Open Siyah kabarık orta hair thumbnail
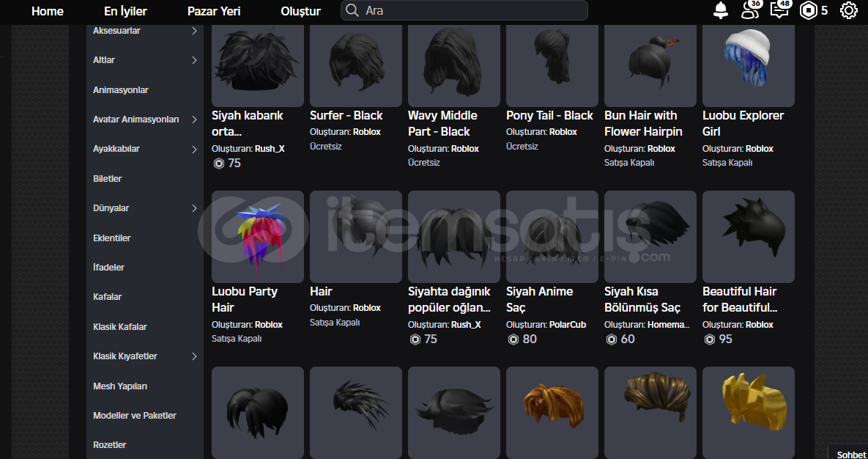 pos(257,65)
